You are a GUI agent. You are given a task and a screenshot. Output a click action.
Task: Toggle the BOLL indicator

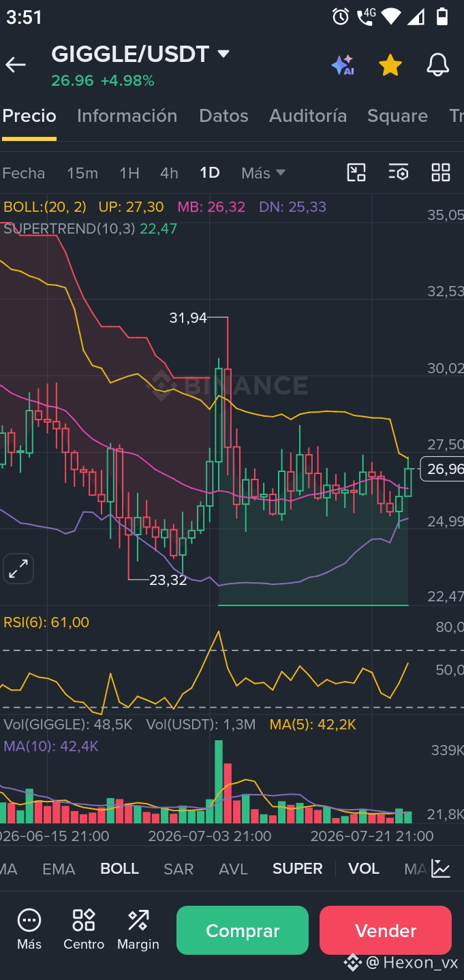[119, 868]
